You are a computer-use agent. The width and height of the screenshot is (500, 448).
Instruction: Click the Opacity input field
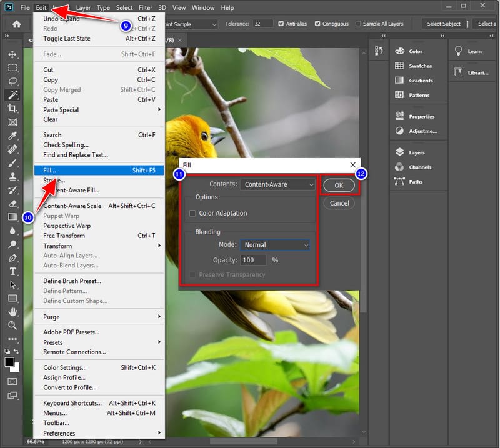tap(253, 260)
